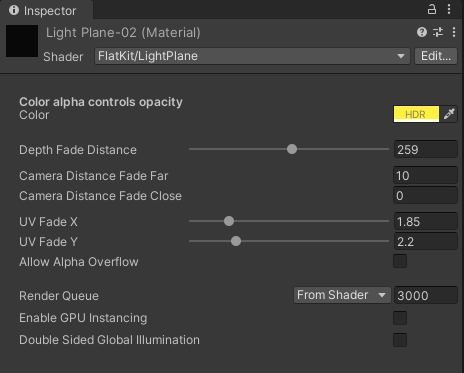
Task: Expand Render Queue From Shader dropdown
Action: [x=342, y=295]
